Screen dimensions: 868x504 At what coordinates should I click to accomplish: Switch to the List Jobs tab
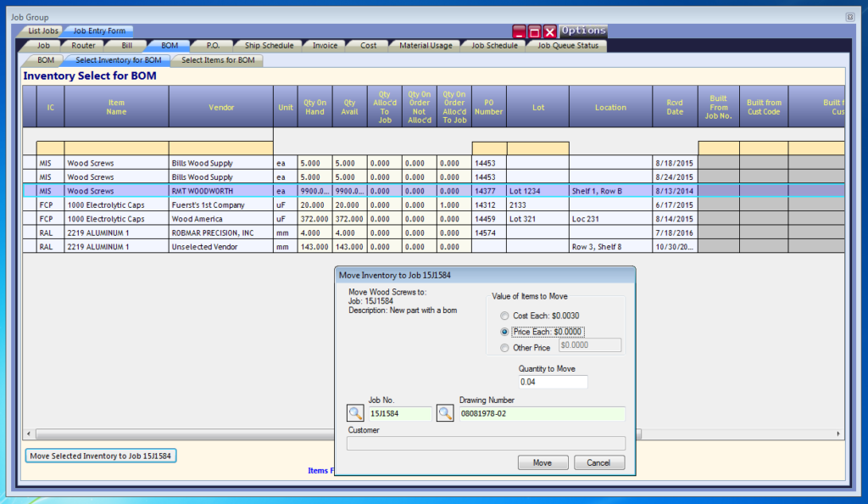click(42, 31)
